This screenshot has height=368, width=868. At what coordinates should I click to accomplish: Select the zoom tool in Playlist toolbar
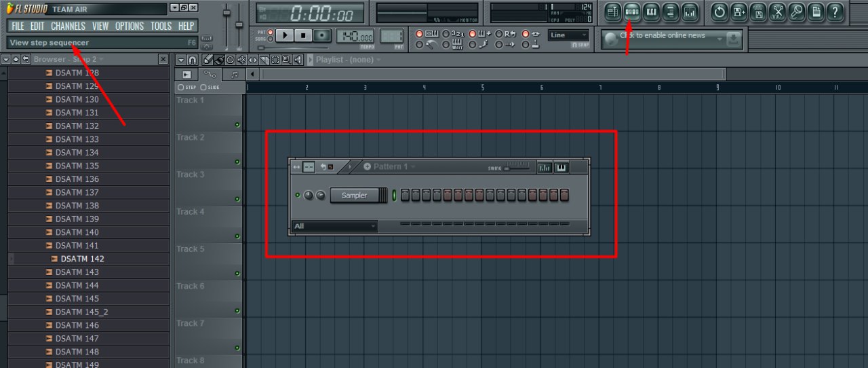coord(285,60)
